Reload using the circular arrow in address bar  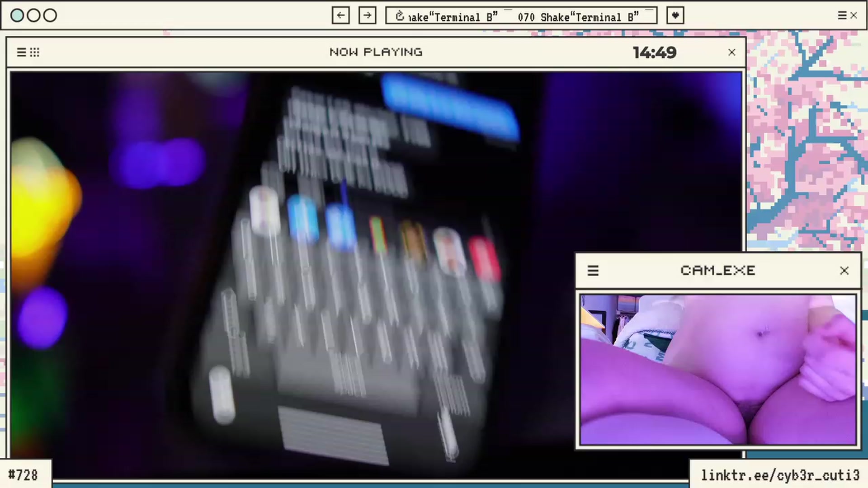point(400,17)
